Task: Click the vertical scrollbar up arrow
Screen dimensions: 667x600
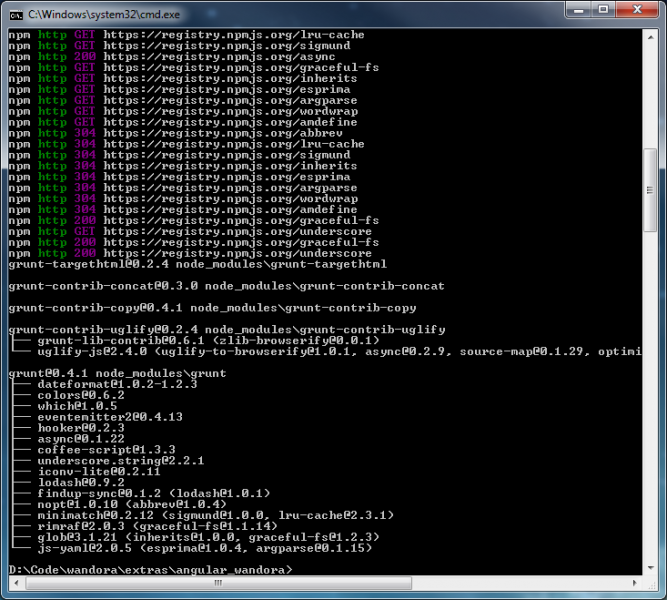Action: click(x=650, y=36)
